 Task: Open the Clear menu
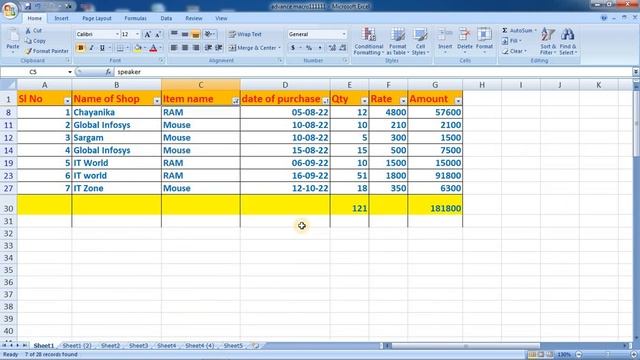tap(514, 51)
